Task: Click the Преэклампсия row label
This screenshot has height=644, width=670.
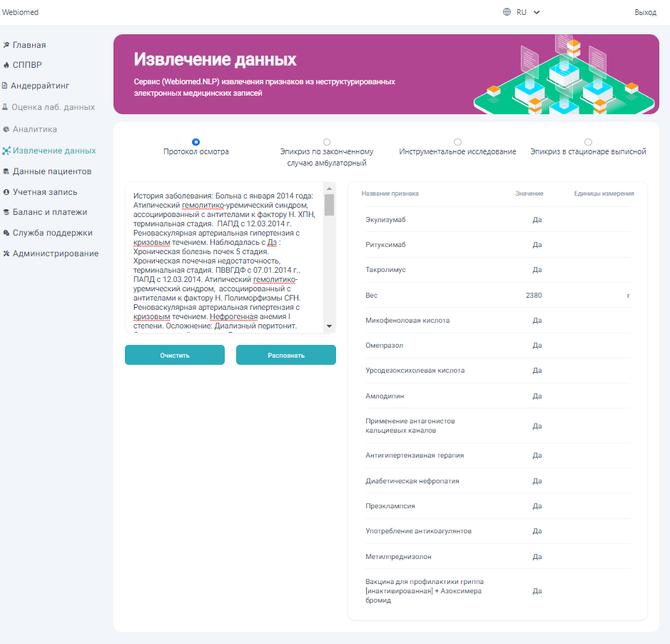Action: point(390,506)
